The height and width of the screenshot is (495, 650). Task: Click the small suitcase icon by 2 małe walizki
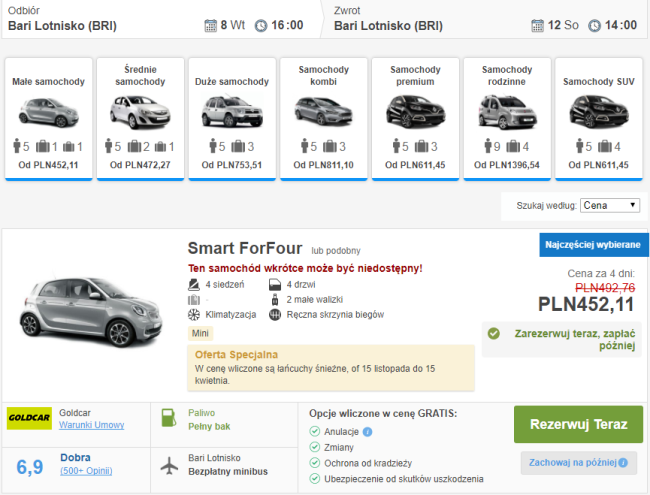(274, 299)
